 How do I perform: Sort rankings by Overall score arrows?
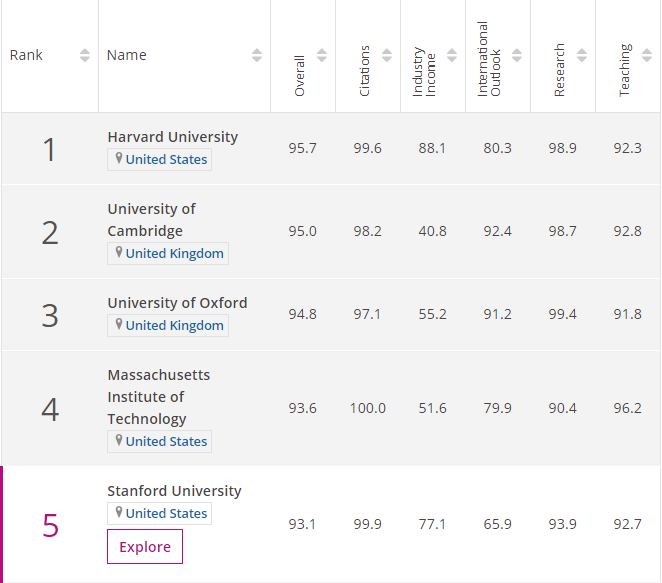322,55
